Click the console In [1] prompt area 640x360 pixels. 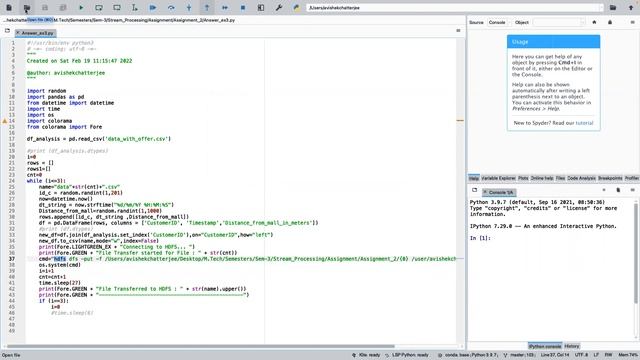480,238
